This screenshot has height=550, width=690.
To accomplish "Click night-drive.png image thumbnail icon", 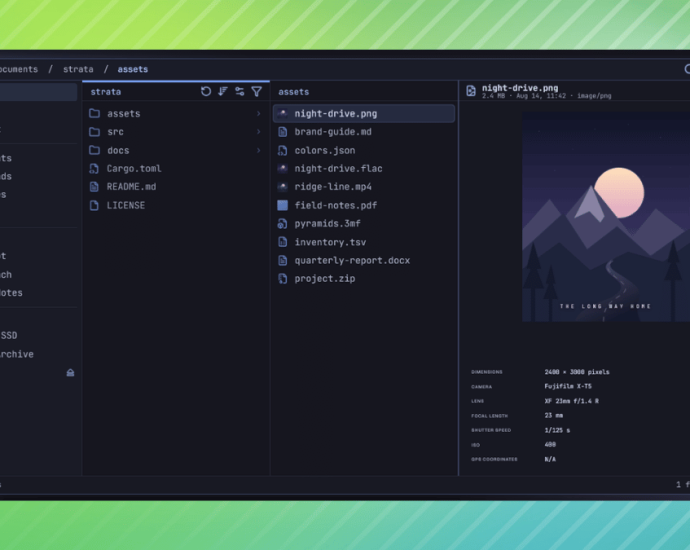I will click(x=283, y=114).
